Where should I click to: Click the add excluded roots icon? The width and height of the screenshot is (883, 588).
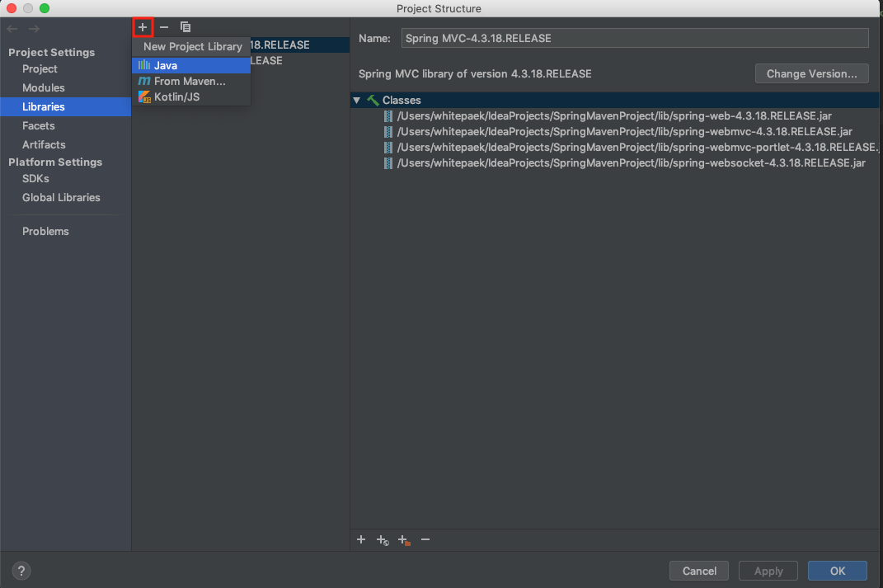pos(404,540)
